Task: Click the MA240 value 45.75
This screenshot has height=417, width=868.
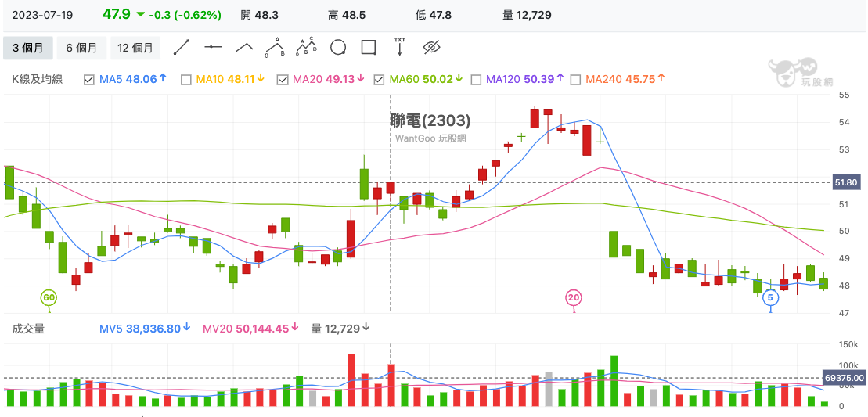Action: tap(640, 79)
